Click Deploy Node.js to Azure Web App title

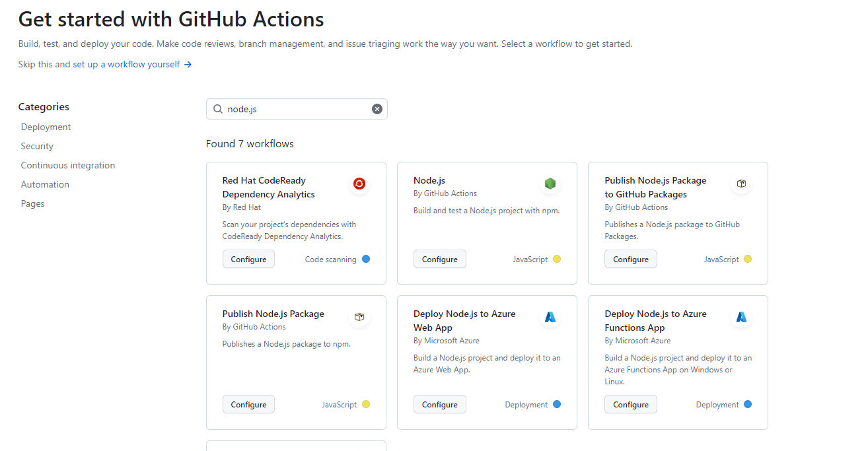coord(464,320)
